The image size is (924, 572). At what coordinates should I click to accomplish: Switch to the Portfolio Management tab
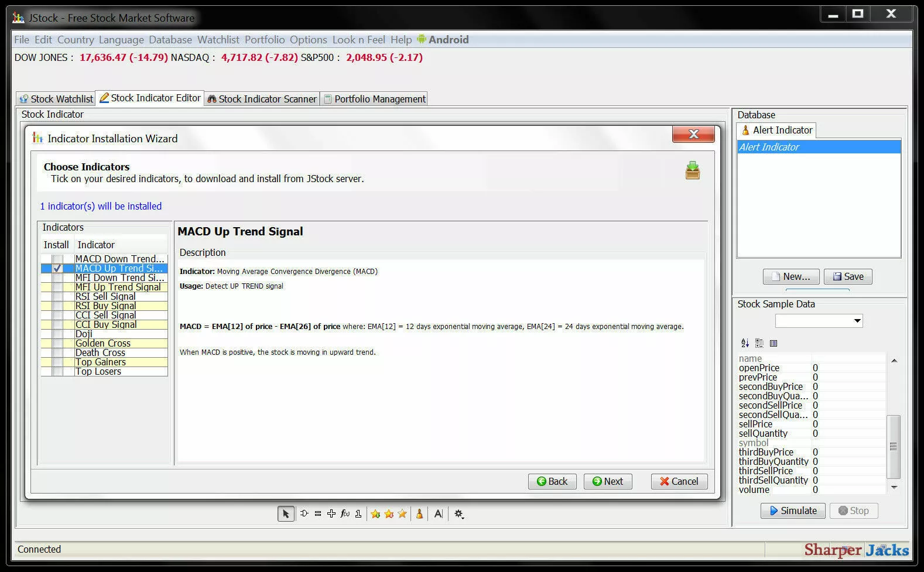[x=374, y=99]
